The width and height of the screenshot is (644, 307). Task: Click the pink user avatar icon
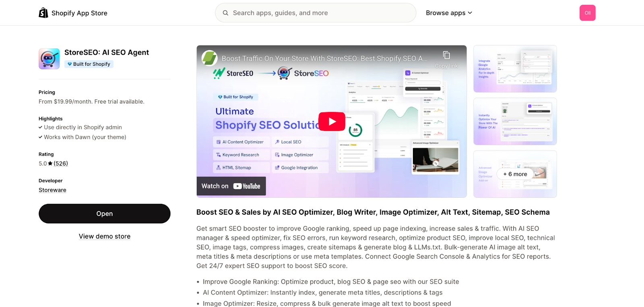pyautogui.click(x=587, y=13)
